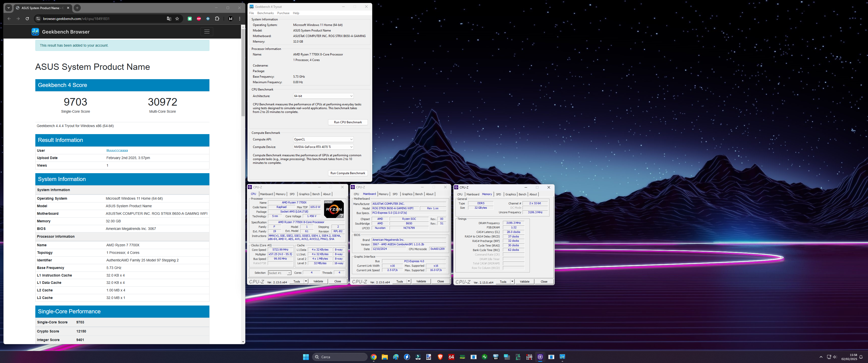Bookmark this page with the star icon
Screen dimensions: 868x363
pos(177,18)
